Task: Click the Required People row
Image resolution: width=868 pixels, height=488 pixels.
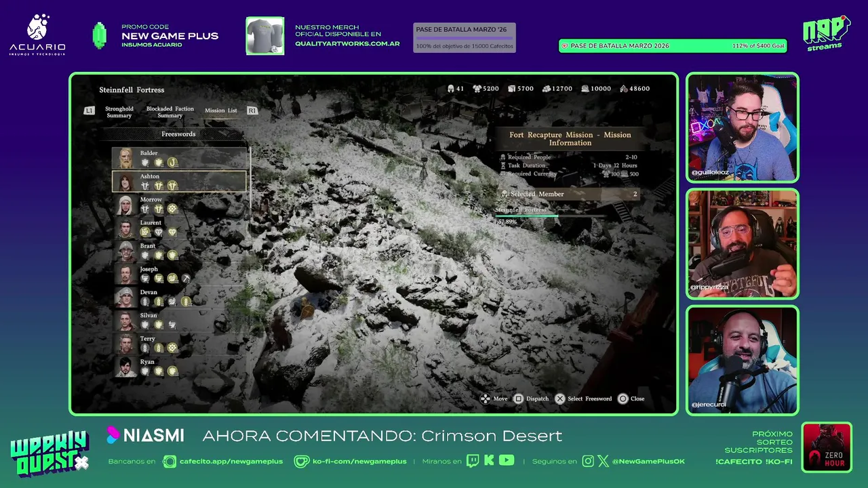Action: [x=569, y=157]
